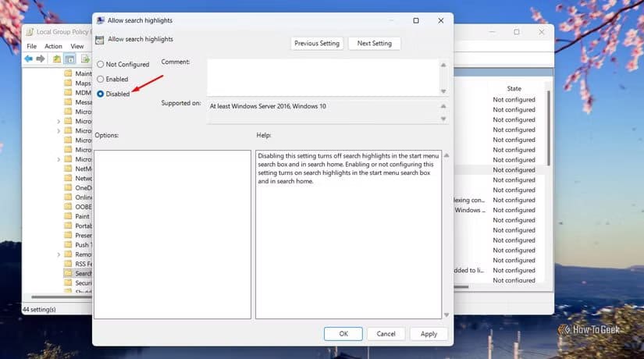Click the OOBE folder icon in tree
Image resolution: width=644 pixels, height=359 pixels.
68,207
